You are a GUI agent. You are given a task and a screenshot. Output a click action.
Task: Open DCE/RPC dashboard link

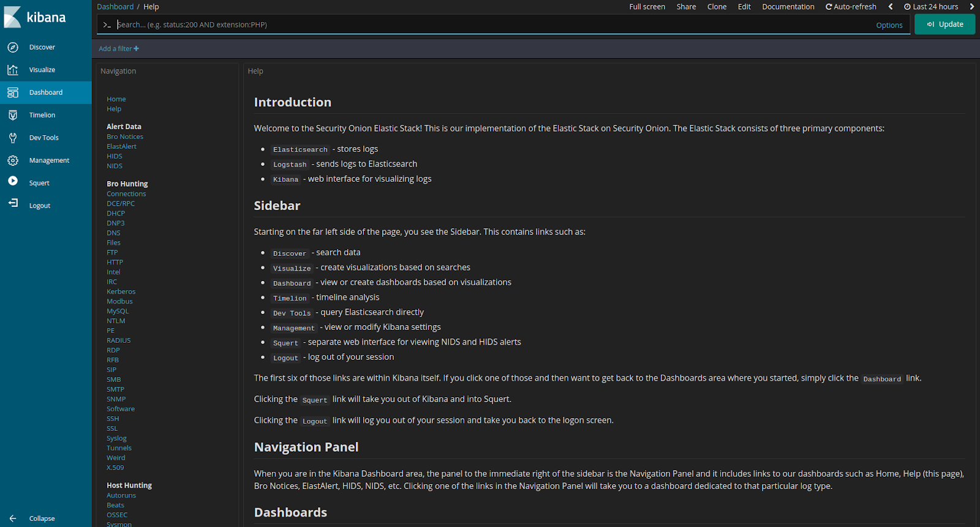click(x=121, y=204)
